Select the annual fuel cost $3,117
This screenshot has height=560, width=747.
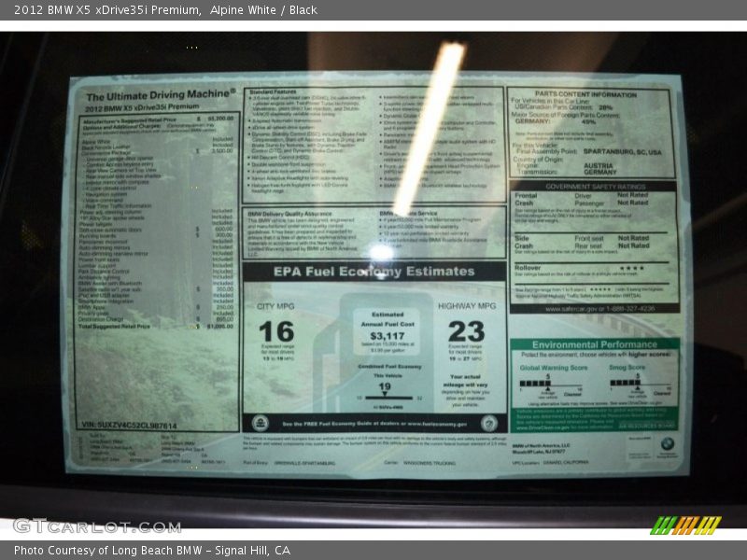(x=388, y=336)
